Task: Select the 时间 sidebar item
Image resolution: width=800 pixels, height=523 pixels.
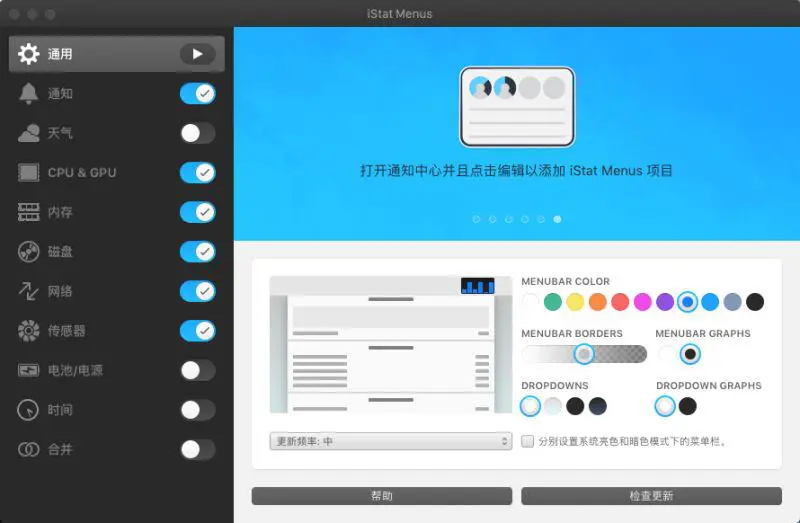Action: click(60, 410)
